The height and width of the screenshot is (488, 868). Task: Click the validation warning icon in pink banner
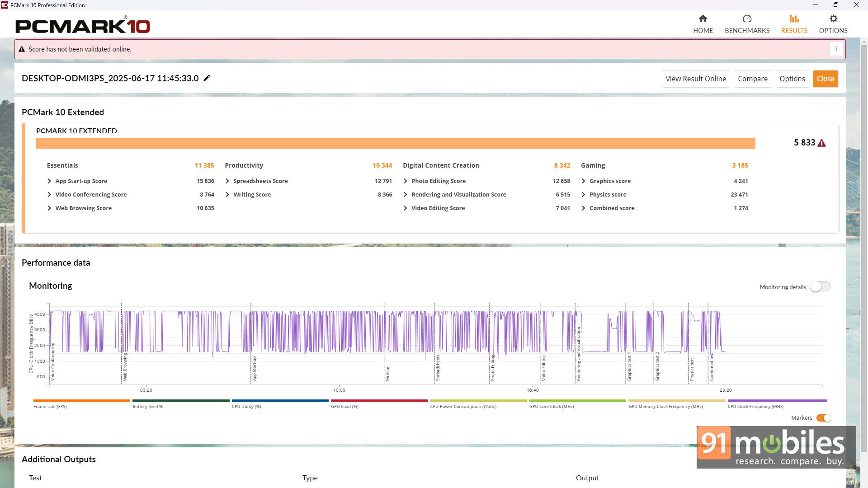click(x=21, y=49)
